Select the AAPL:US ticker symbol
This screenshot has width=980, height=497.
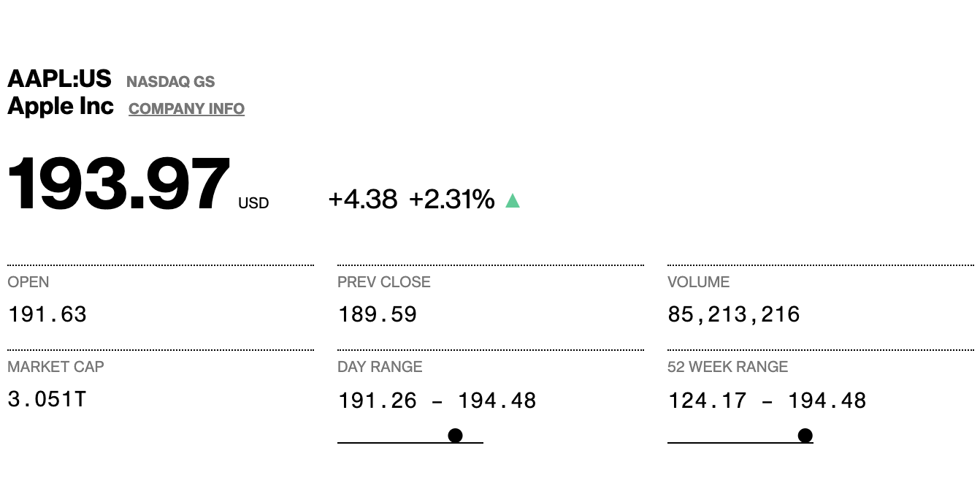tap(59, 79)
